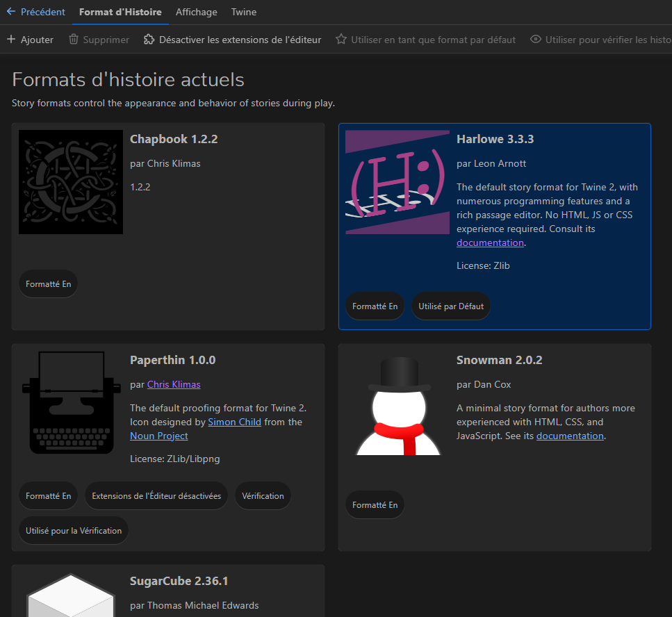672x617 pixels.
Task: Open the Noun Project link
Action: 158,436
